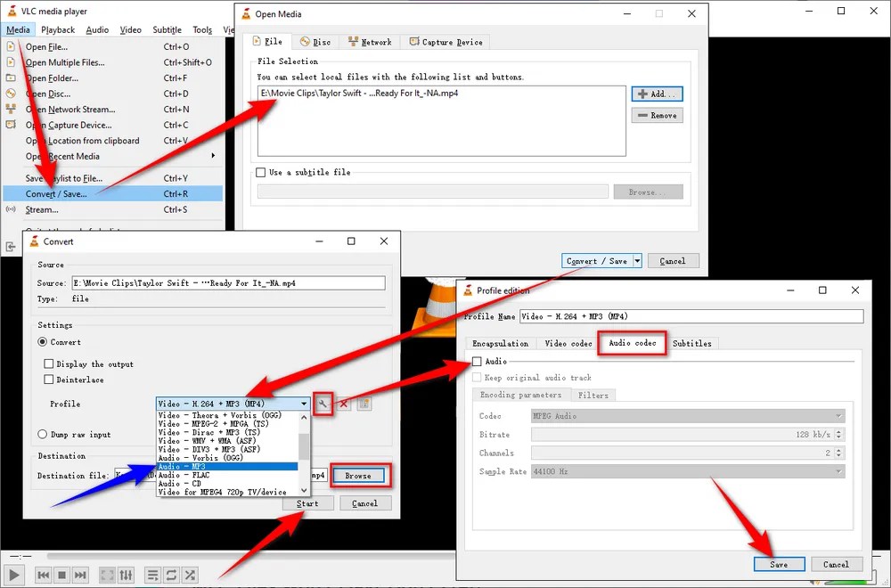
Task: Choose Audio - FLAC in profile list
Action: (x=227, y=475)
